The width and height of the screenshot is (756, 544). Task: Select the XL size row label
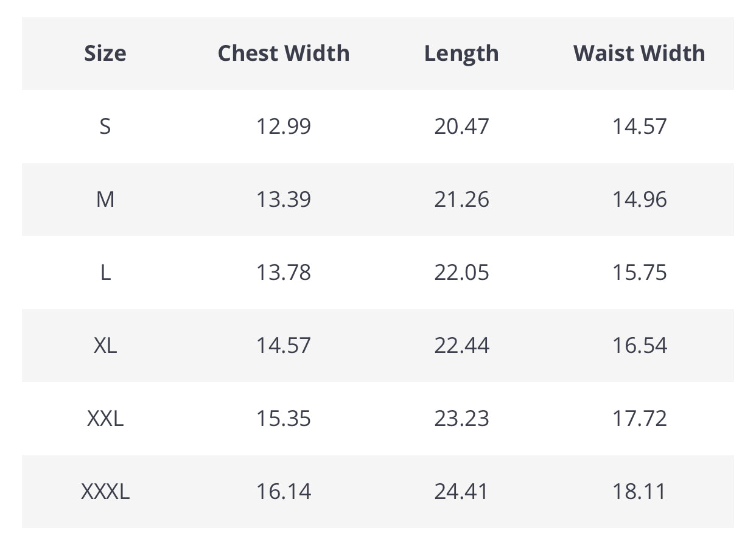coord(105,346)
